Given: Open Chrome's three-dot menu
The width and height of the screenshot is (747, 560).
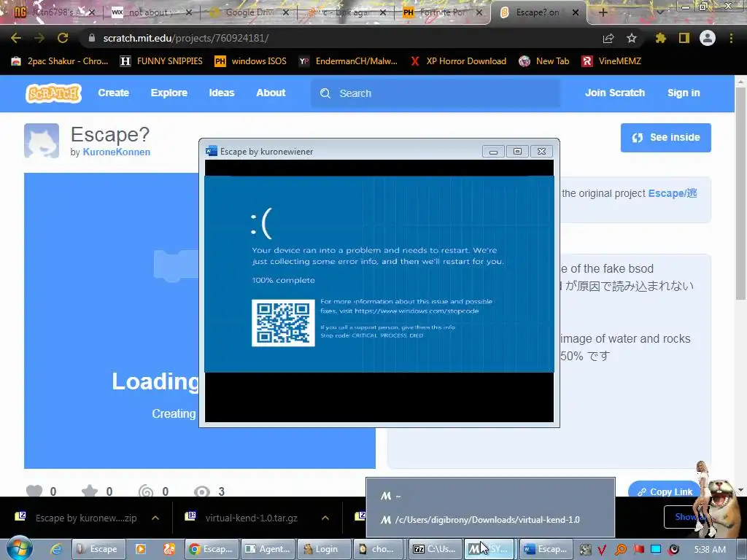Looking at the screenshot, I should [x=731, y=38].
